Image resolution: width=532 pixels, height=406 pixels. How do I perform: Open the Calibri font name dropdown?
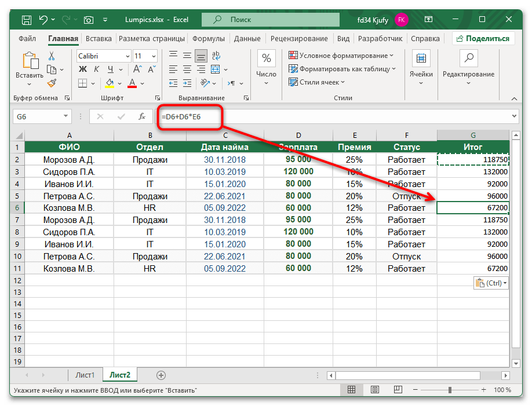(127, 56)
